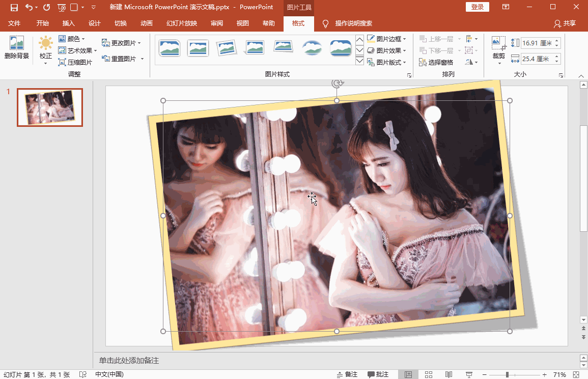
Task: Select the first picture style thumbnail
Action: click(169, 48)
